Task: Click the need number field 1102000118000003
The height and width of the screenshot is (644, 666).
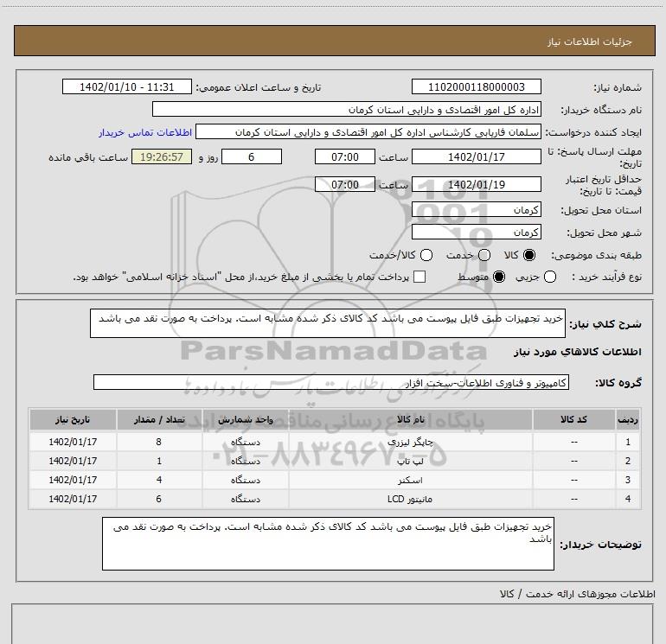Action: coord(476,87)
